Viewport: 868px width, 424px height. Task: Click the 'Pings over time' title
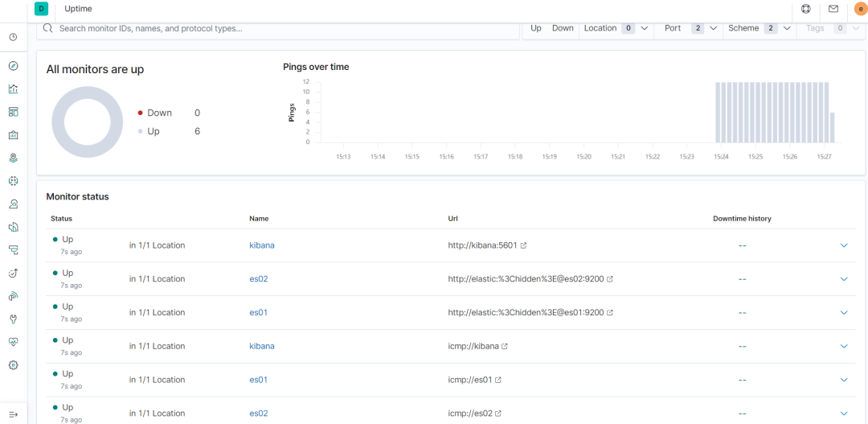pyautogui.click(x=316, y=67)
